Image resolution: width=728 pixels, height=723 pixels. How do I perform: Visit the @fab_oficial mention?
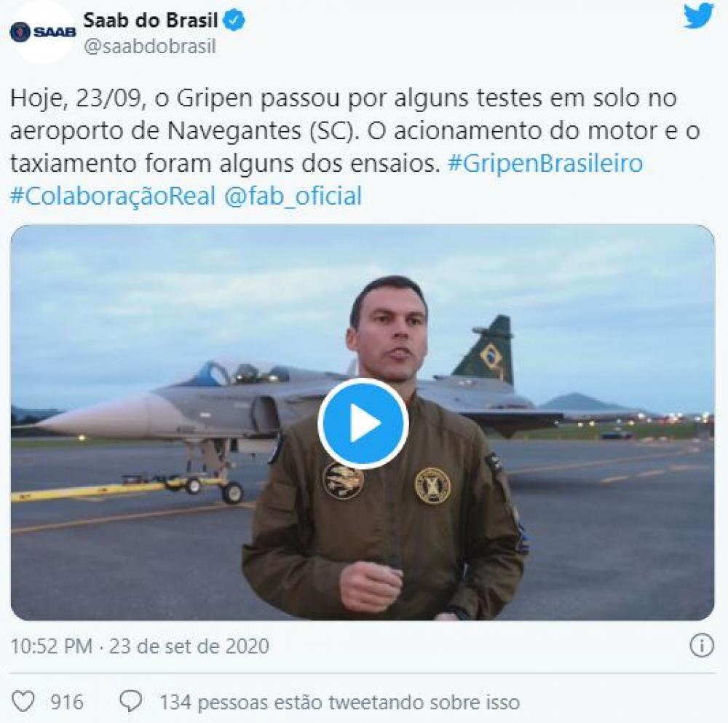(x=293, y=196)
